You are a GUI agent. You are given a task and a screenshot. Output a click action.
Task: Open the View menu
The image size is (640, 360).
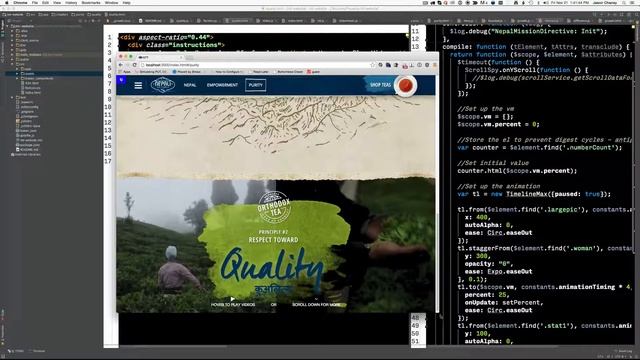click(57, 2)
